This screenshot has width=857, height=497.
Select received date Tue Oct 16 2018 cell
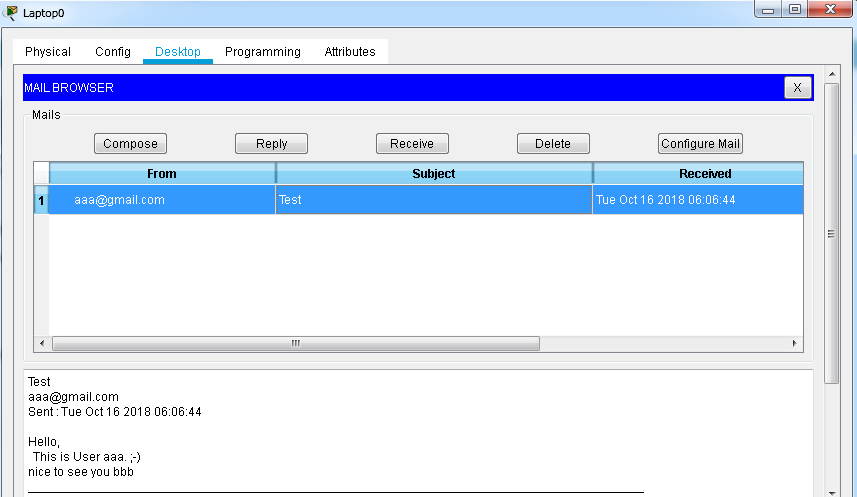(x=698, y=200)
